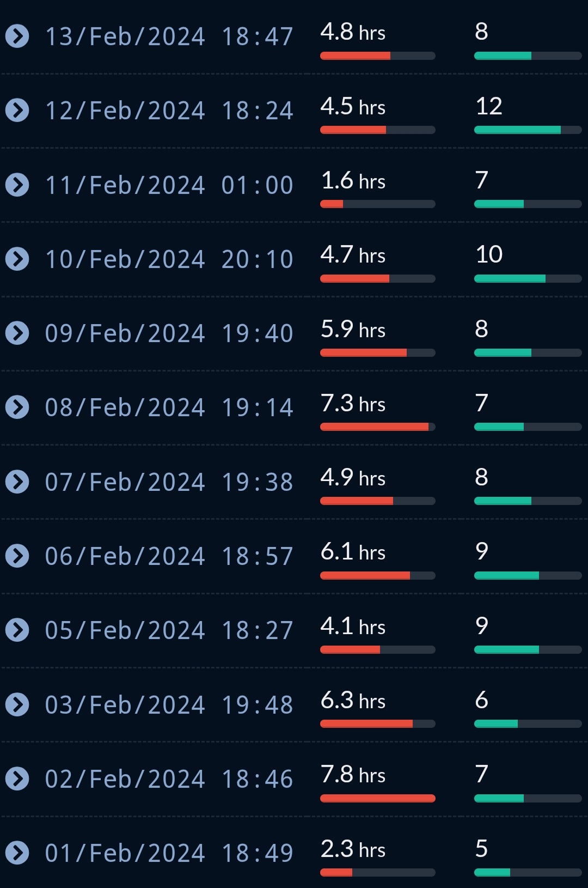The height and width of the screenshot is (888, 588).
Task: Tap the chevron icon for 03/Feb/2024 19:48
Action: [17, 704]
